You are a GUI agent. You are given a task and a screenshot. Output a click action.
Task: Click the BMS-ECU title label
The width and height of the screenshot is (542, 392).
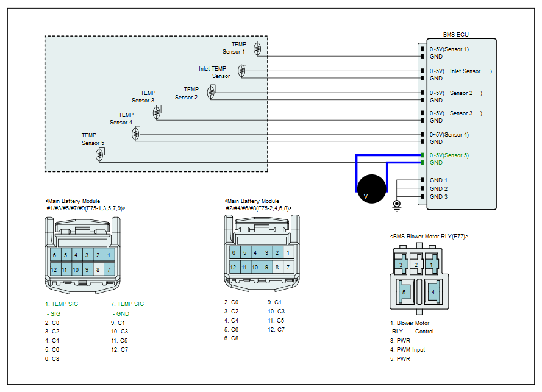[x=455, y=35]
